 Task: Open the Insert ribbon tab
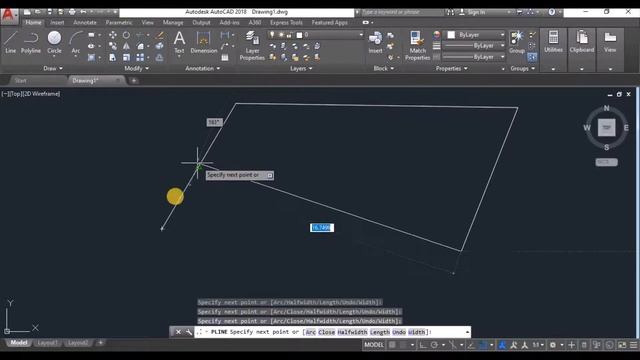[x=57, y=22]
